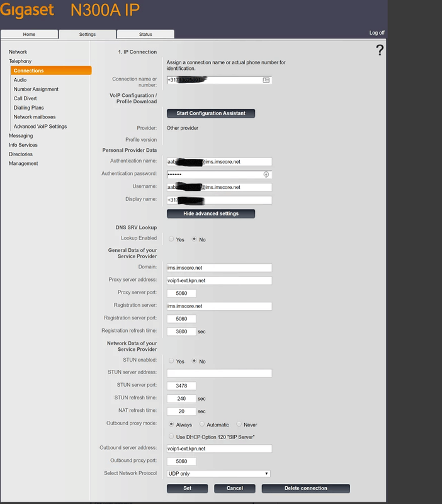
Task: Click the NAT refresh time field
Action: coord(181,411)
